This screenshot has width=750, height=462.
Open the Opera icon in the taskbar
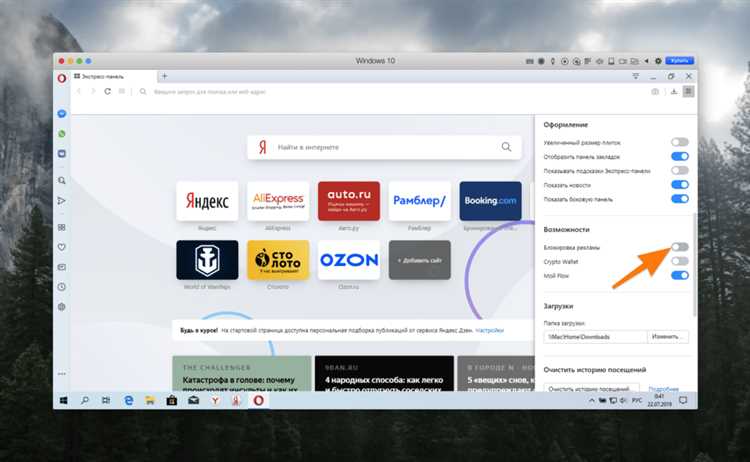[258, 400]
